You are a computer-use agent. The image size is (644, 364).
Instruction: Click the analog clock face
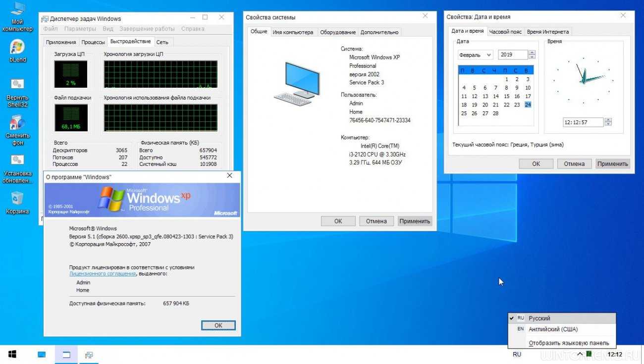pos(583,80)
